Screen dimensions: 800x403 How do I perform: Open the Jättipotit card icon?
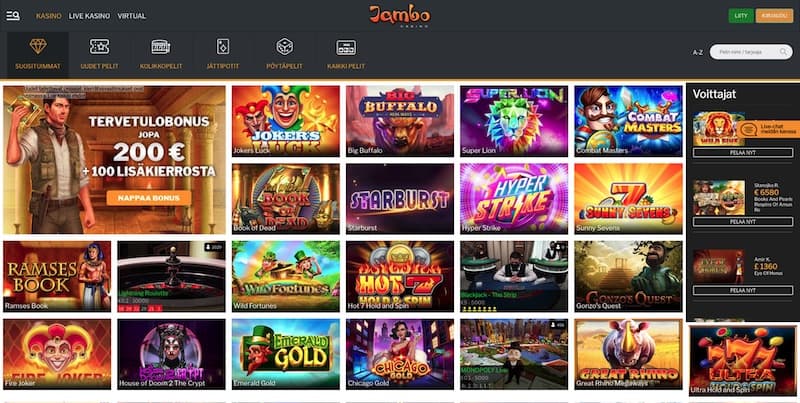tap(223, 46)
